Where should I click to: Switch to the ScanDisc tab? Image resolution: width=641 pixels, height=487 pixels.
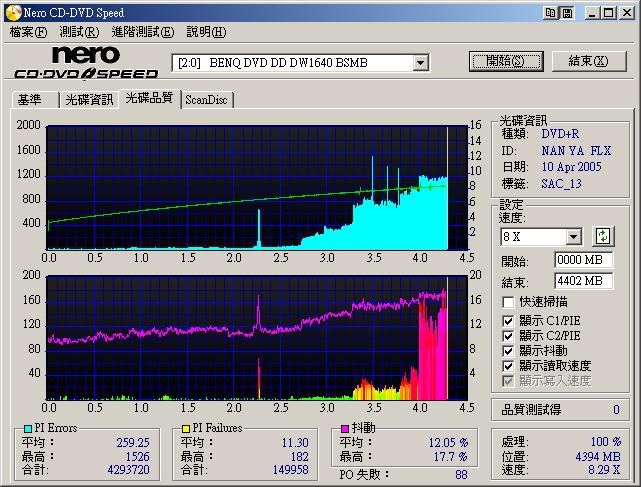coord(206,100)
